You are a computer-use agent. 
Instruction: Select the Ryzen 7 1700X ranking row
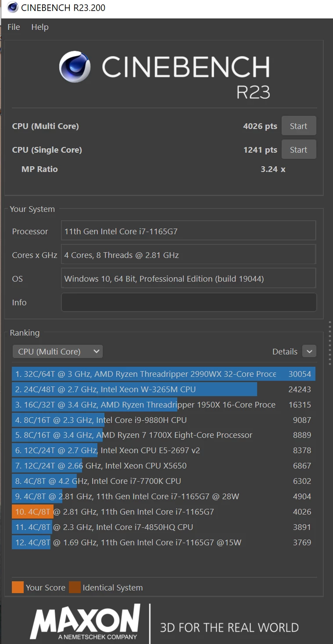[163, 435]
